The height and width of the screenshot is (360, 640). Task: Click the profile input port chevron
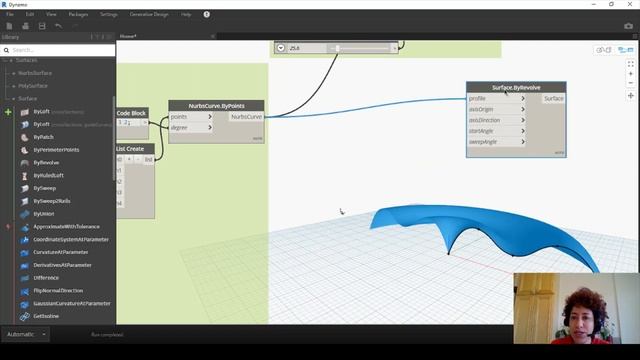[x=522, y=98]
